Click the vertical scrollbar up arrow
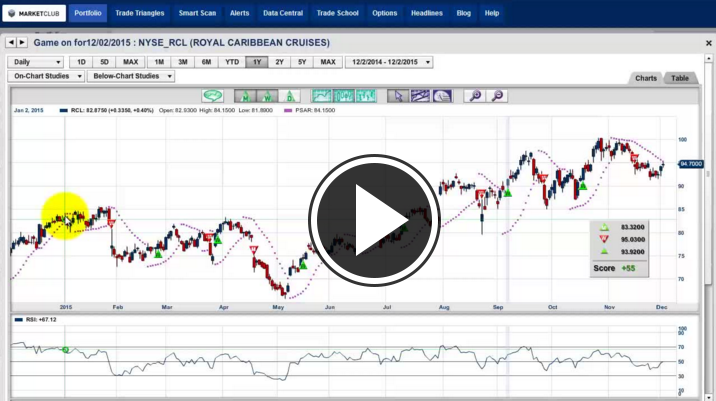The height and width of the screenshot is (401, 716). click(x=709, y=58)
